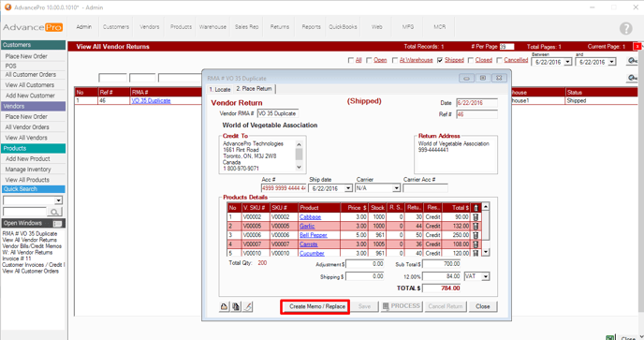Viewport: 644px width, 340px height.
Task: Select the 2. Place Return tab
Action: (x=254, y=89)
